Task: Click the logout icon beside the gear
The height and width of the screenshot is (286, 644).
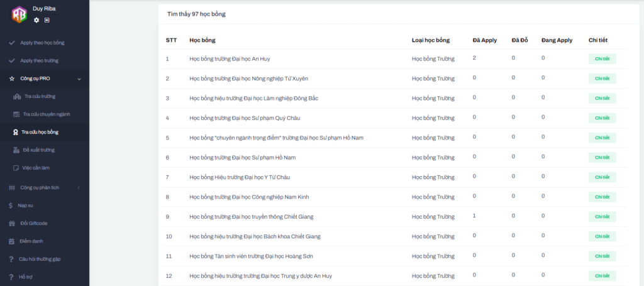Action: click(47, 20)
